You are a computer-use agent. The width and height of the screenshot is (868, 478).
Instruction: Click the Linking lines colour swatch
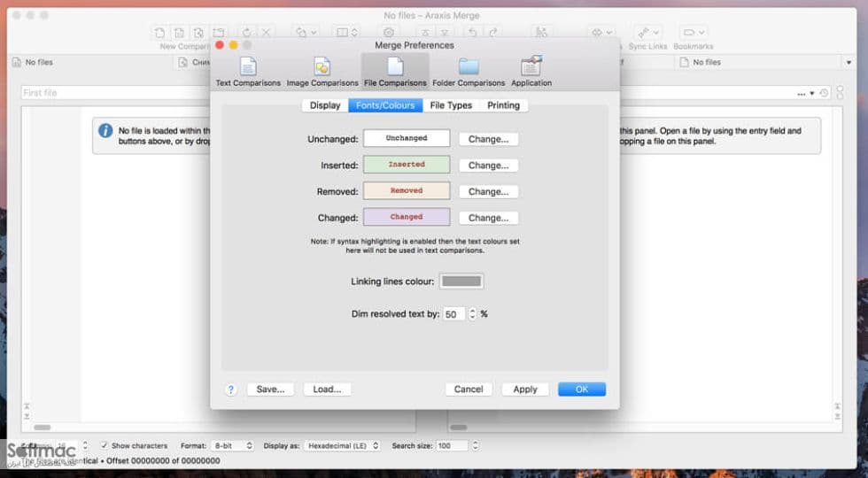461,281
